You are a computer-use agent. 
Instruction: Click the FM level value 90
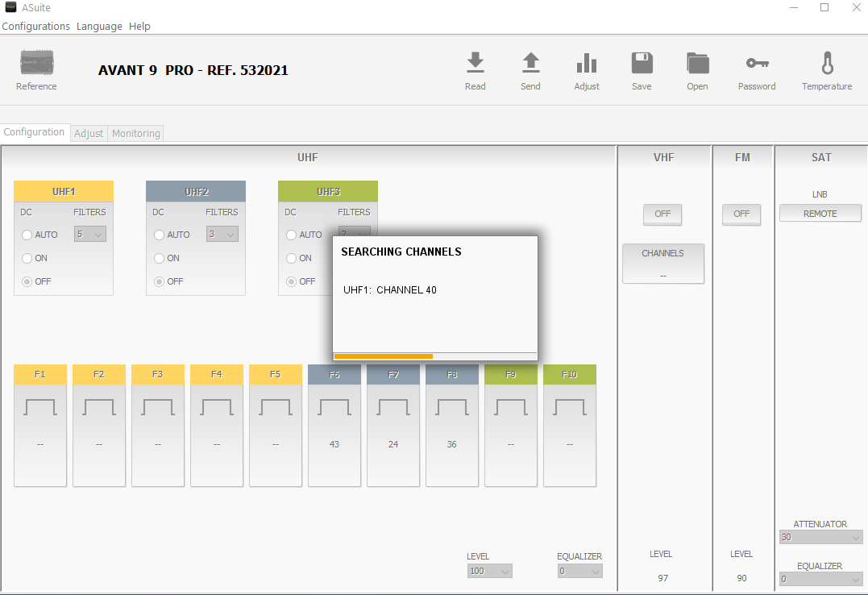coord(741,578)
